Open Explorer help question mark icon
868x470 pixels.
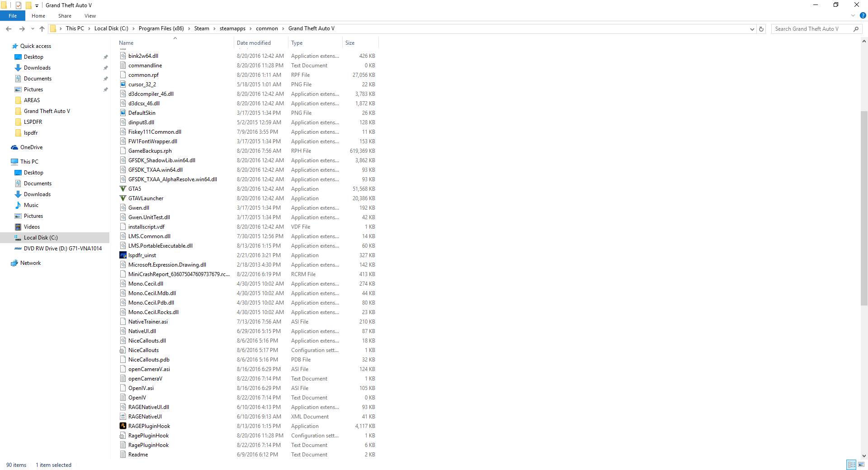[863, 15]
